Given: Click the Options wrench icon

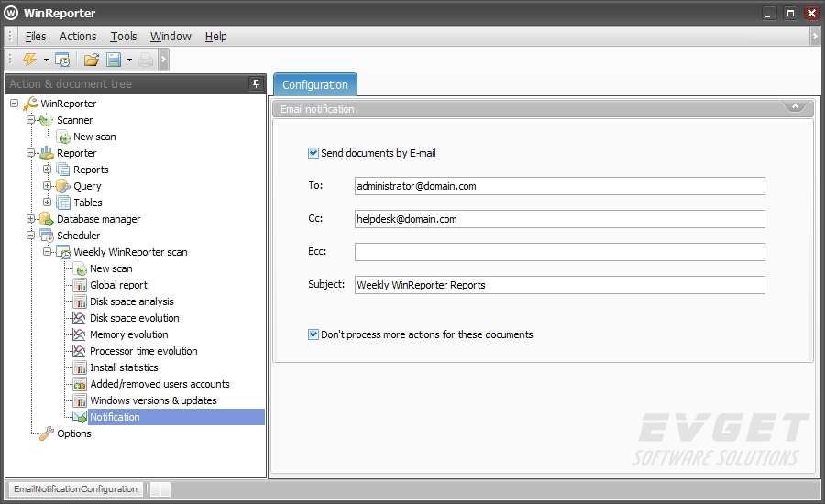Looking at the screenshot, I should click(x=47, y=433).
